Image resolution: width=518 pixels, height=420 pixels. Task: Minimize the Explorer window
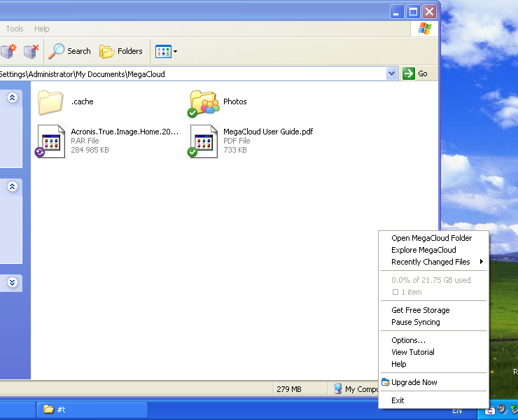[397, 12]
